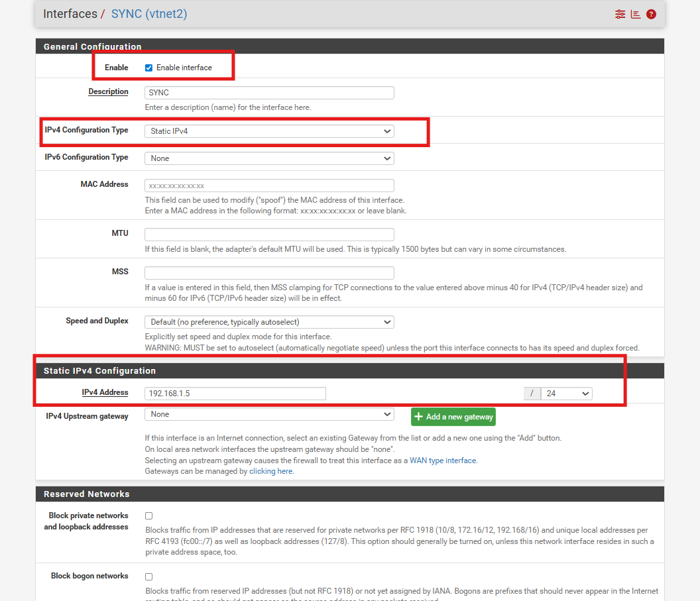This screenshot has width=700, height=601.
Task: Expand IPv6 Configuration Type dropdown
Action: (269, 158)
